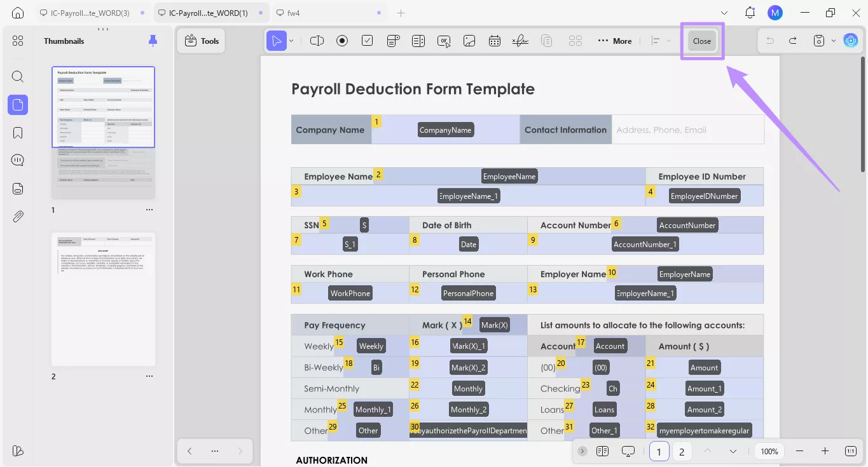Choose the select arrow tool

277,41
